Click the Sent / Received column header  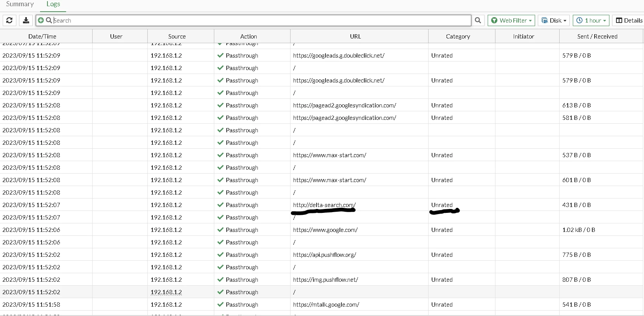597,36
